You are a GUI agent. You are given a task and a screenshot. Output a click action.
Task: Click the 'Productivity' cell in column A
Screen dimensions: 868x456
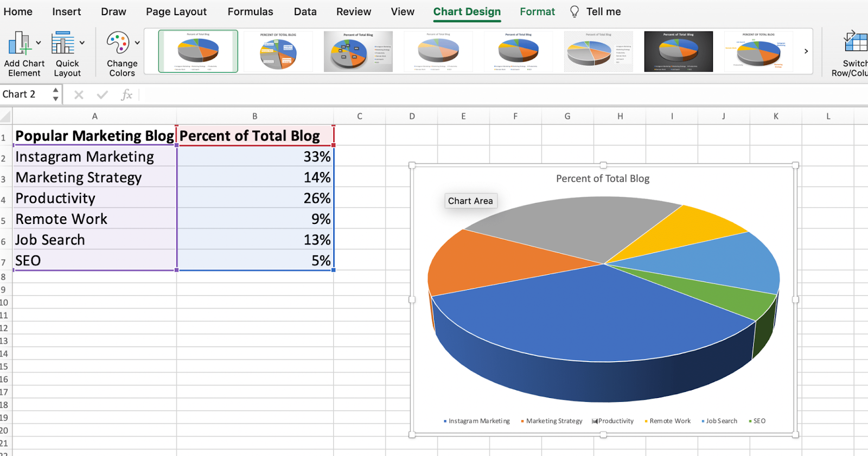coord(94,198)
